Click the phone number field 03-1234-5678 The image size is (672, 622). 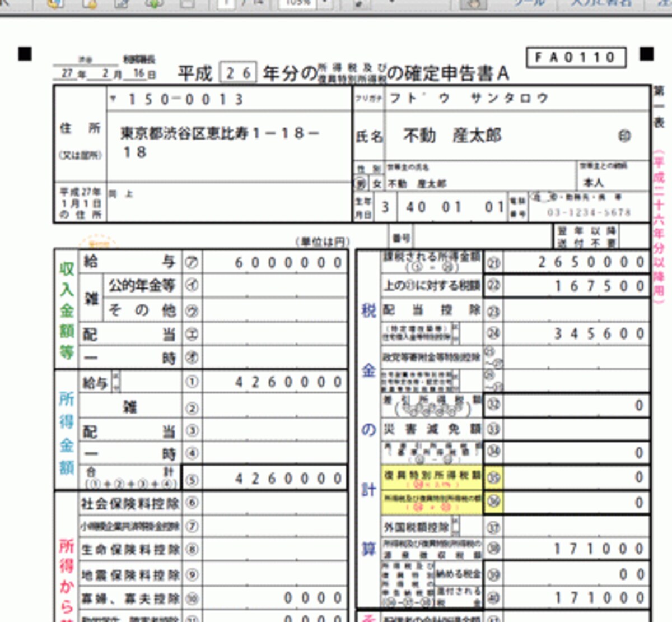[589, 212]
